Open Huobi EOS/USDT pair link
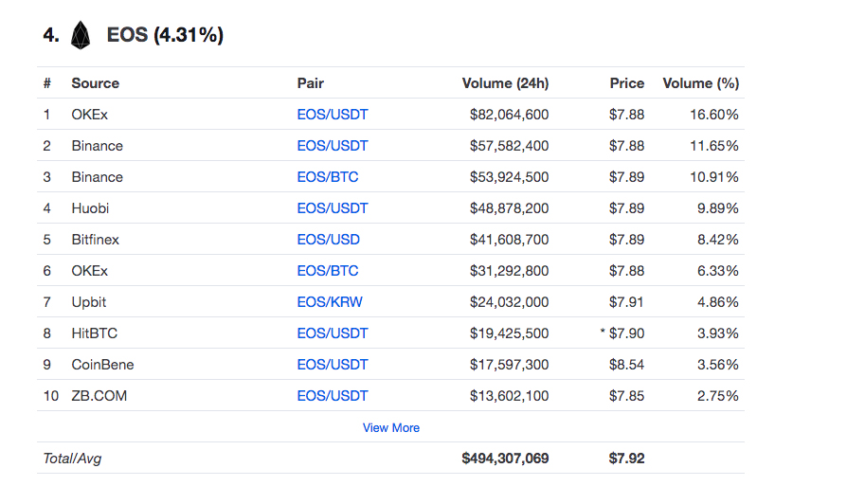Screen dimensions: 865x504 click(333, 208)
